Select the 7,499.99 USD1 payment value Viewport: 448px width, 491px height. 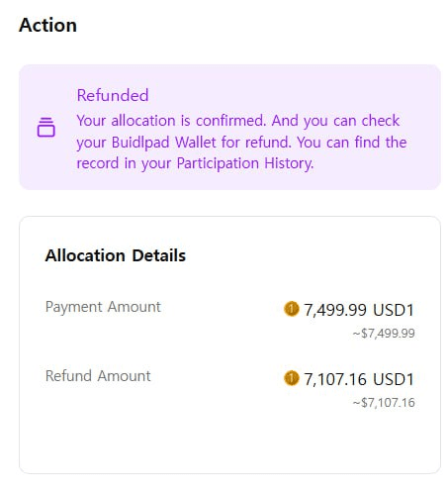pyautogui.click(x=359, y=310)
